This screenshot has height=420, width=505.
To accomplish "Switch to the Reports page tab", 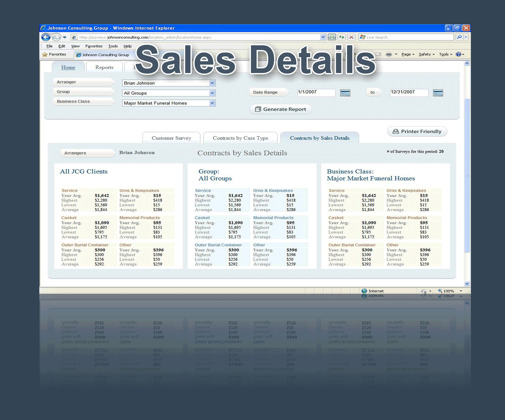I will [x=104, y=67].
